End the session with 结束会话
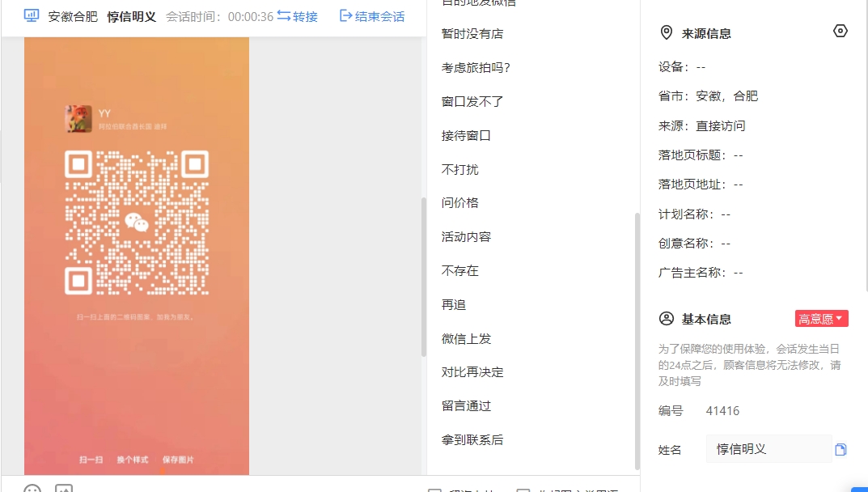The height and width of the screenshot is (492, 868). pyautogui.click(x=372, y=17)
